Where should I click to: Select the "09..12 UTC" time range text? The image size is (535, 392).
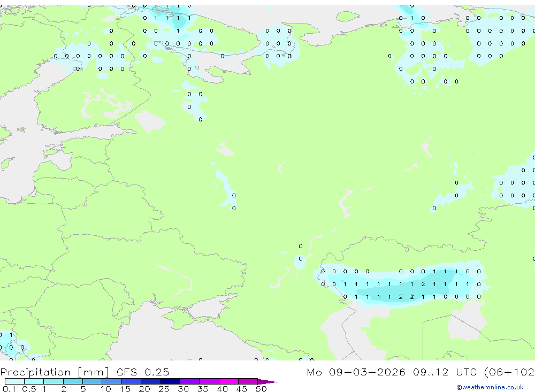446,372
